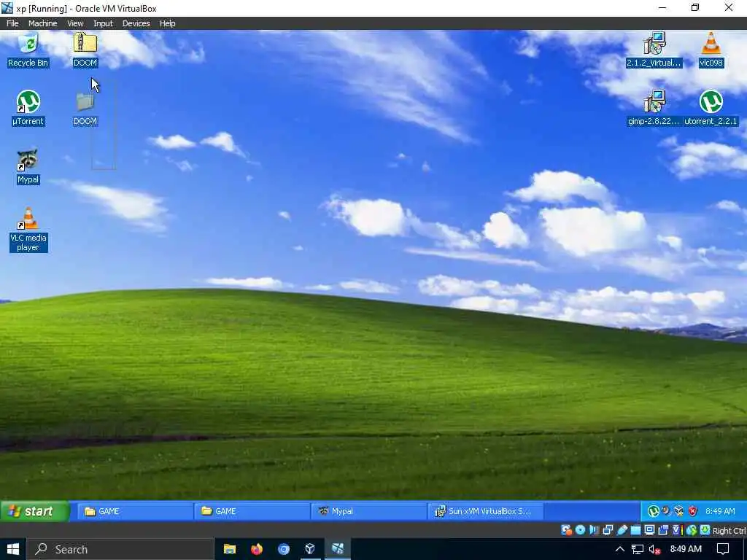Click the USB devices status indicator
This screenshot has width=747, height=560.
pos(622,530)
